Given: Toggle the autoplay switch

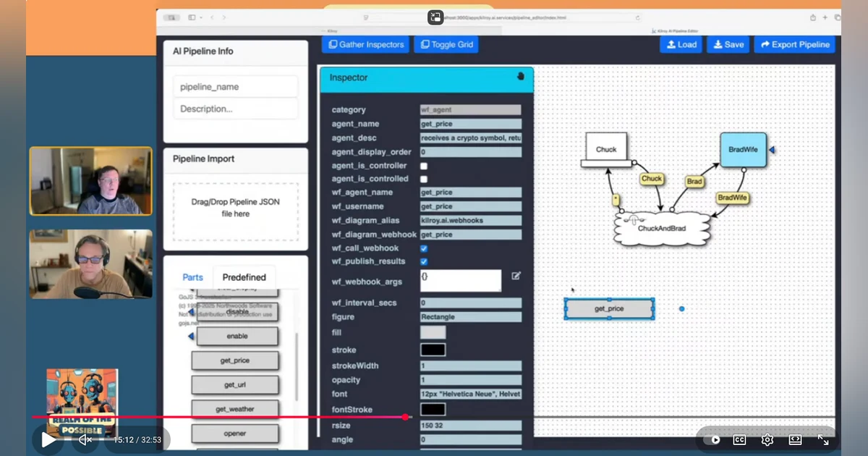Looking at the screenshot, I should pos(712,439).
